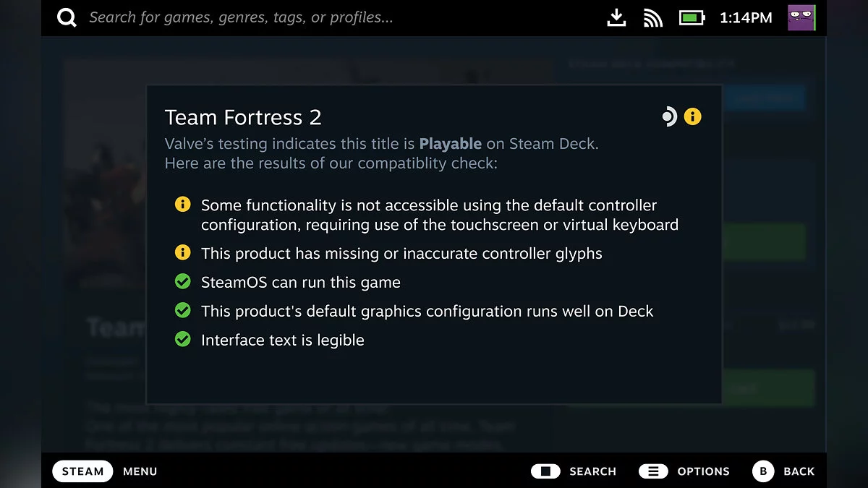The height and width of the screenshot is (488, 868).
Task: Click green check beside SteamOS can run
Action: point(183,281)
